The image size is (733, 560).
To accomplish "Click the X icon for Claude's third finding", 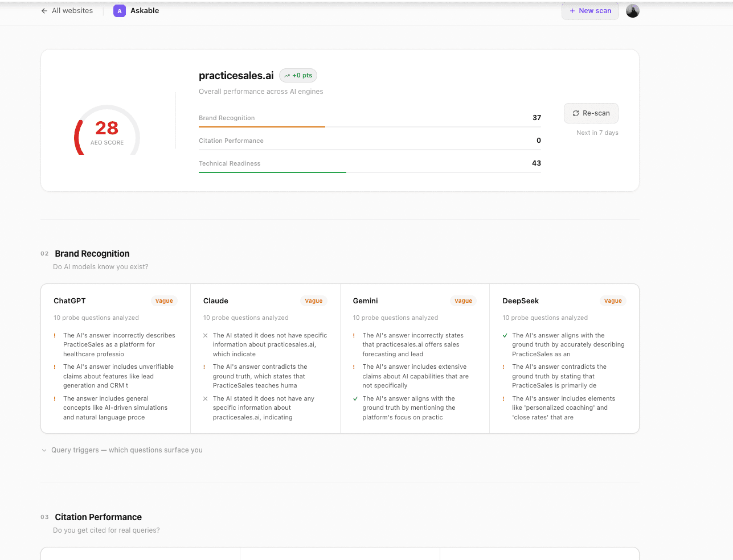I will pos(205,399).
